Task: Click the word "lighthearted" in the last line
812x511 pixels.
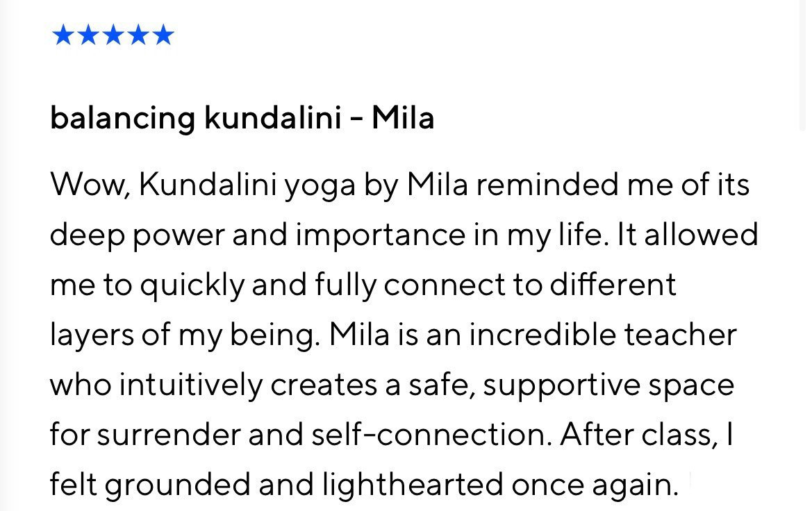Action: (x=413, y=485)
